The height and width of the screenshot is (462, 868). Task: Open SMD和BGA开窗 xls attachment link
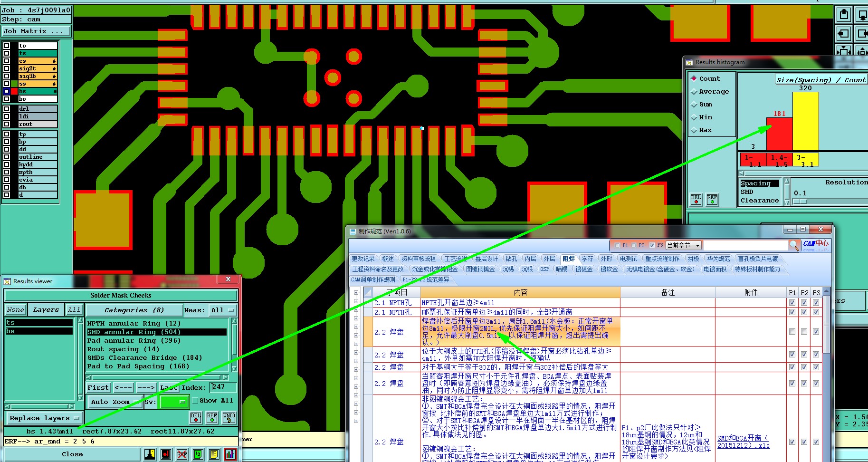click(x=744, y=442)
